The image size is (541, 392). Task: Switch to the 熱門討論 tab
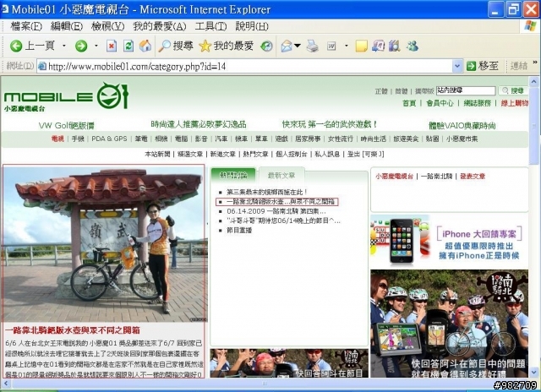233,175
